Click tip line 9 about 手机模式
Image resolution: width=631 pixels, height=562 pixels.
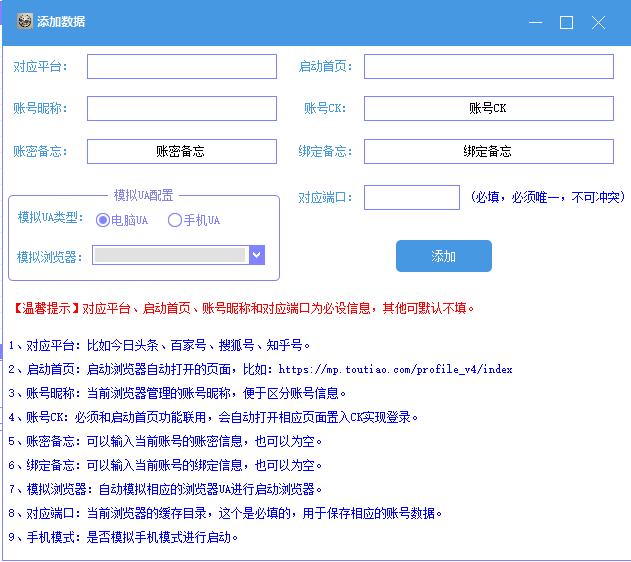coord(123,537)
